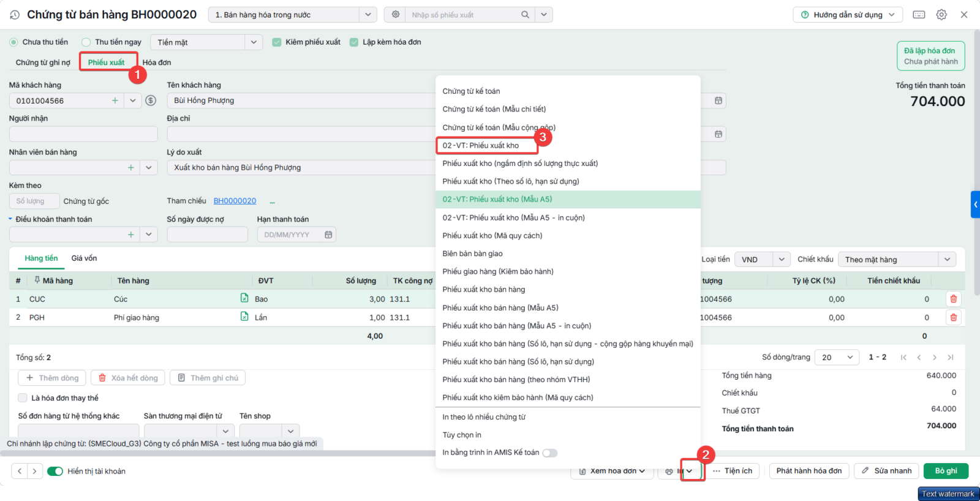980x501 pixels.
Task: Delete the CUC row with trash icon
Action: 954,299
